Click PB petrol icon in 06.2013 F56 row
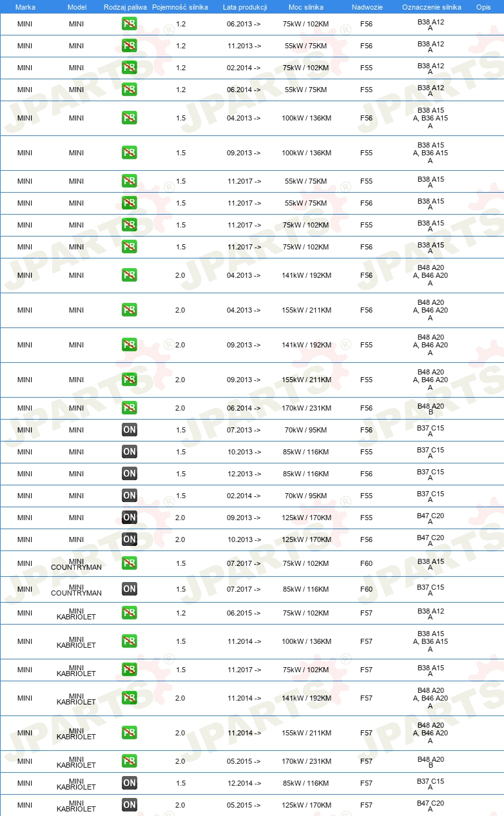 point(130,24)
